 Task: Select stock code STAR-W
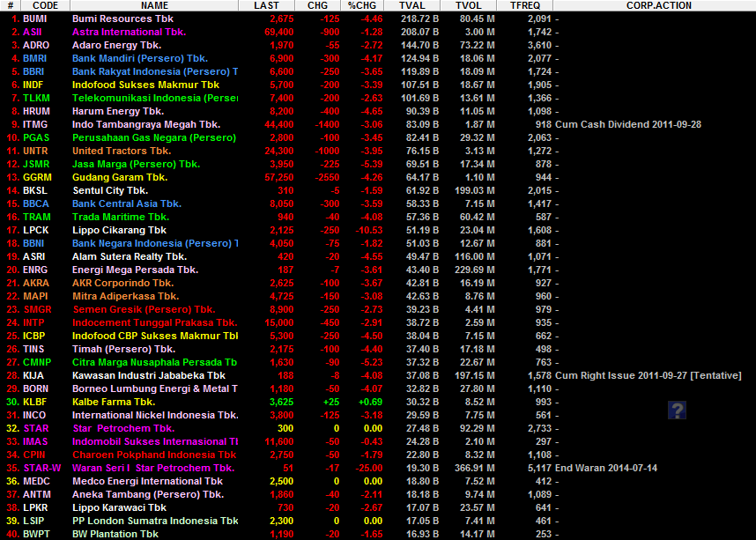coord(42,468)
